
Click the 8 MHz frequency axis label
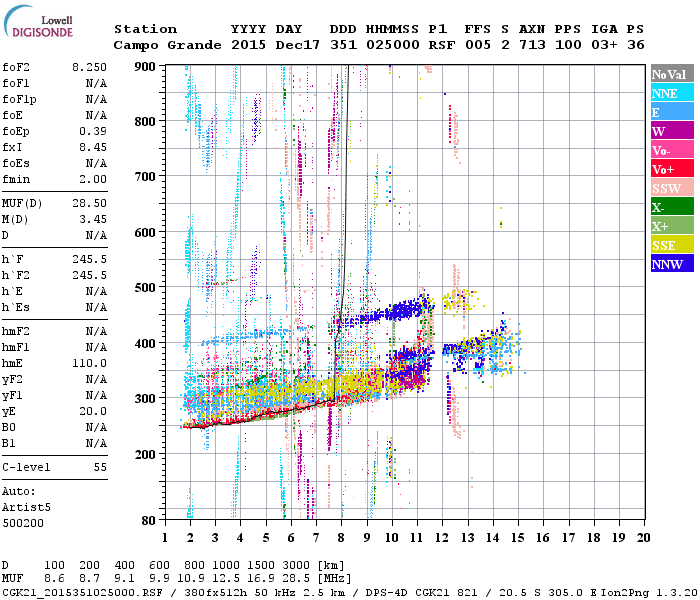pos(341,538)
